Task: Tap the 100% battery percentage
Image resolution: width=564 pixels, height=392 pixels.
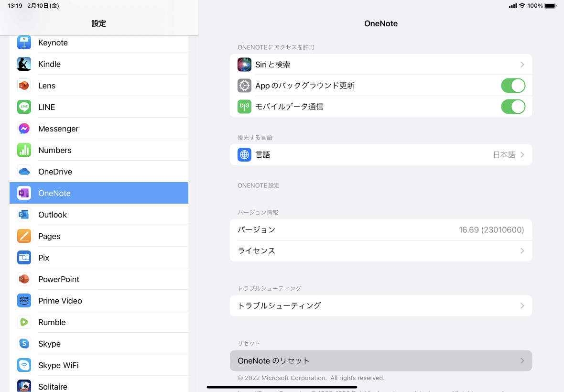Action: pos(535,6)
